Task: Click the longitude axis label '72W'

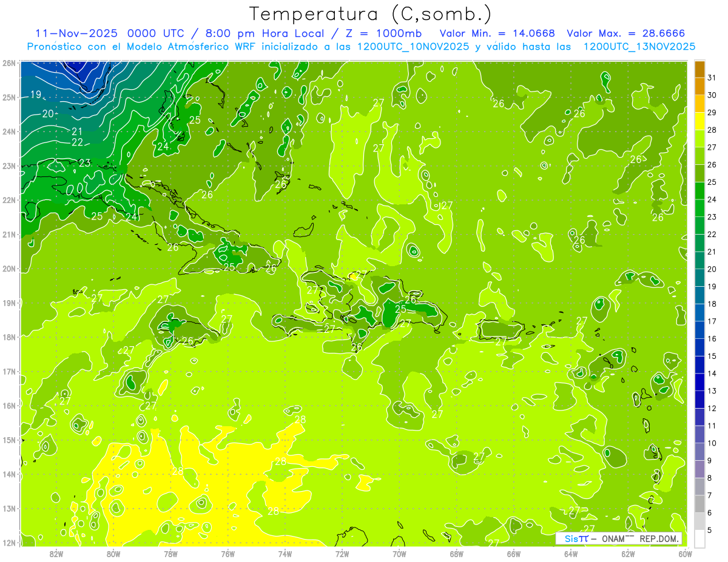Action: coord(342,554)
